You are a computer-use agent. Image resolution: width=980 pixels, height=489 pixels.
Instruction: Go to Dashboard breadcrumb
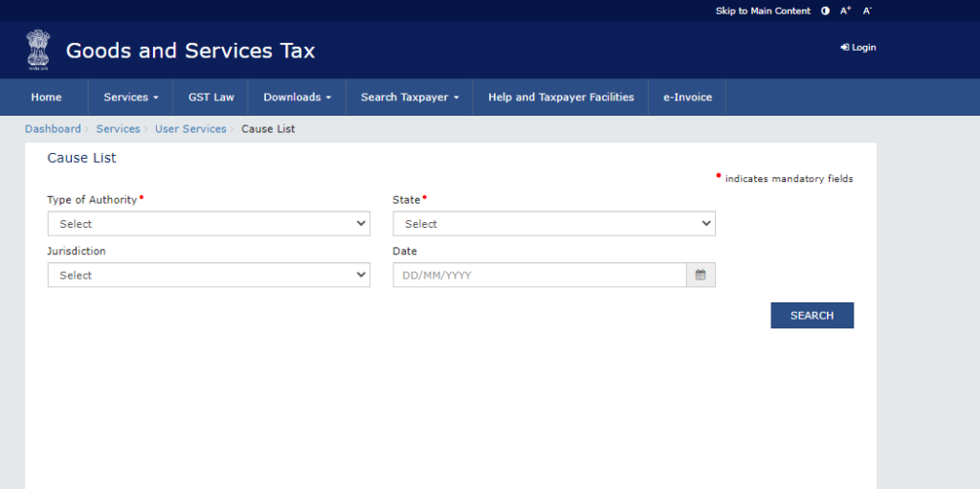pyautogui.click(x=53, y=129)
